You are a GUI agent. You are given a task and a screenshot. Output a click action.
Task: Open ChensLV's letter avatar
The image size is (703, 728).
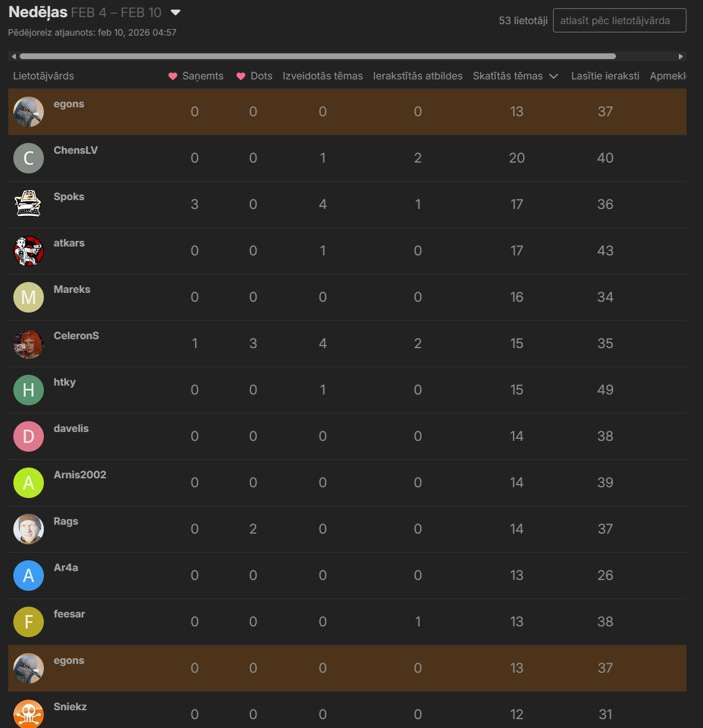click(x=29, y=158)
